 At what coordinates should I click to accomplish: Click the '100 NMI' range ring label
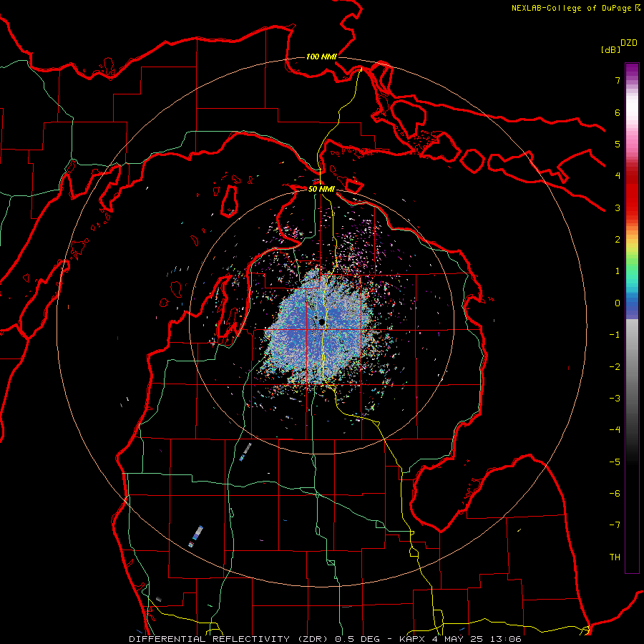coord(321,57)
